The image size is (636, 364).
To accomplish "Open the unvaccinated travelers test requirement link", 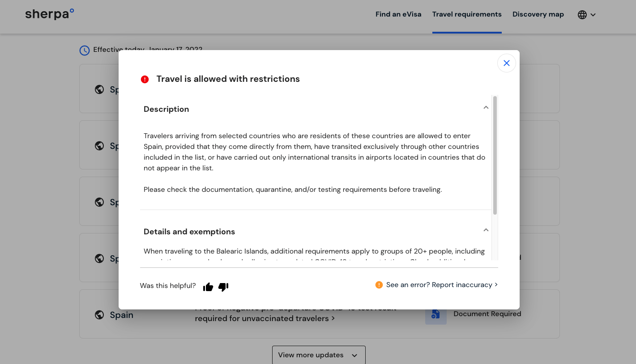I will tap(265, 318).
